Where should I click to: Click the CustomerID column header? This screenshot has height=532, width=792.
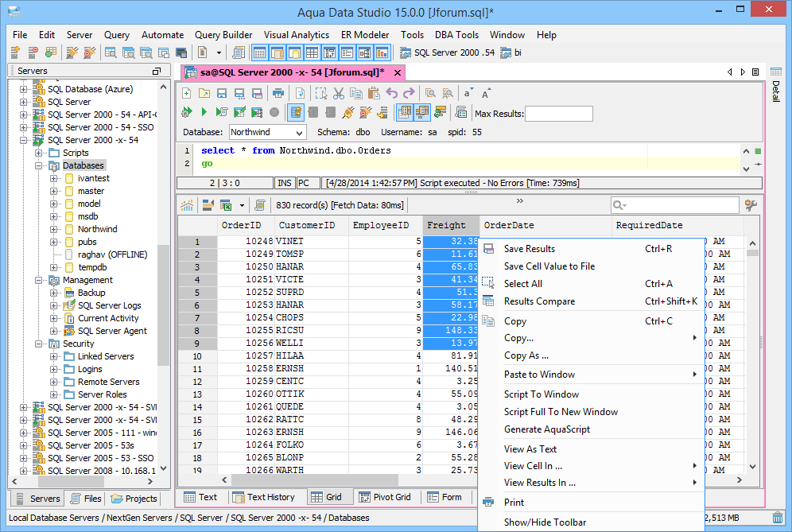(311, 225)
